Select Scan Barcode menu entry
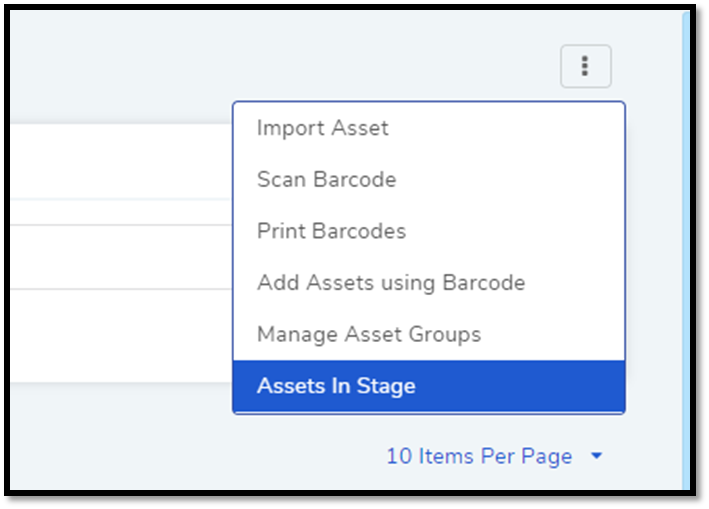709x509 pixels. point(429,179)
